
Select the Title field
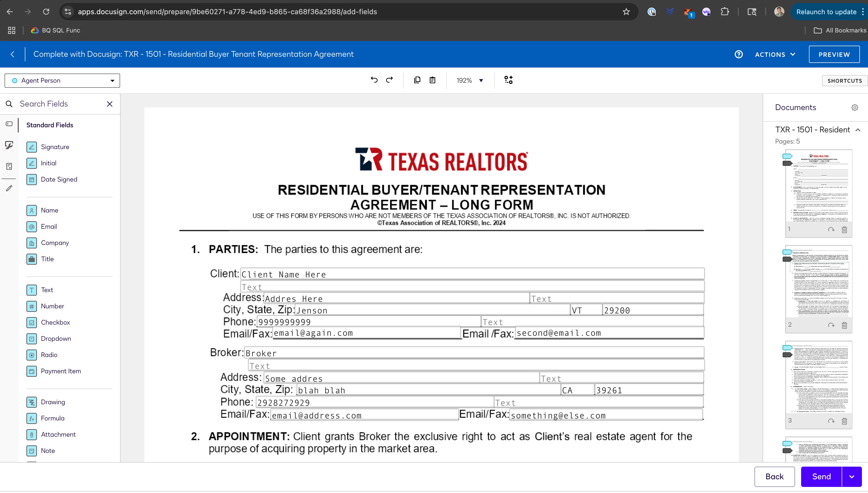click(x=40, y=259)
